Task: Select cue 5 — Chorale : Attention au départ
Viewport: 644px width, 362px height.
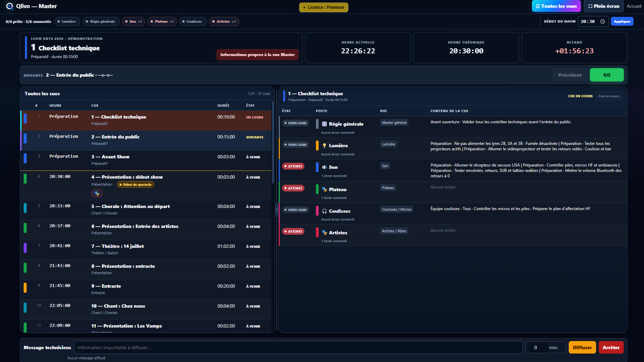Action: tap(146, 210)
